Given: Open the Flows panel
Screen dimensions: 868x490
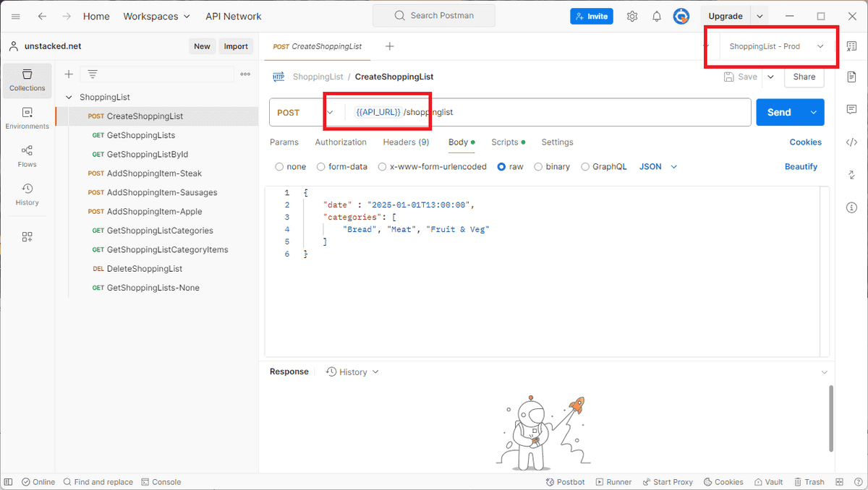Looking at the screenshot, I should coord(27,157).
